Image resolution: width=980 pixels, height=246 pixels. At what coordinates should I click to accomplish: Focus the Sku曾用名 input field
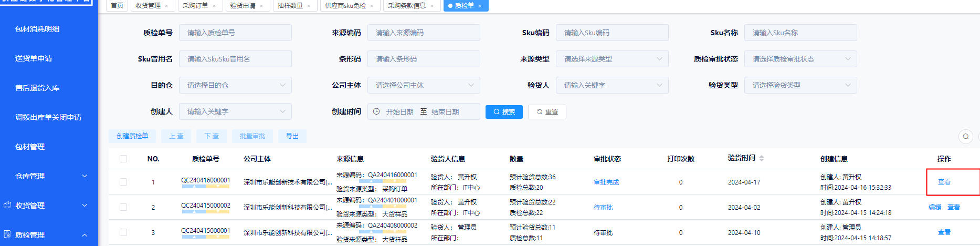coord(235,59)
